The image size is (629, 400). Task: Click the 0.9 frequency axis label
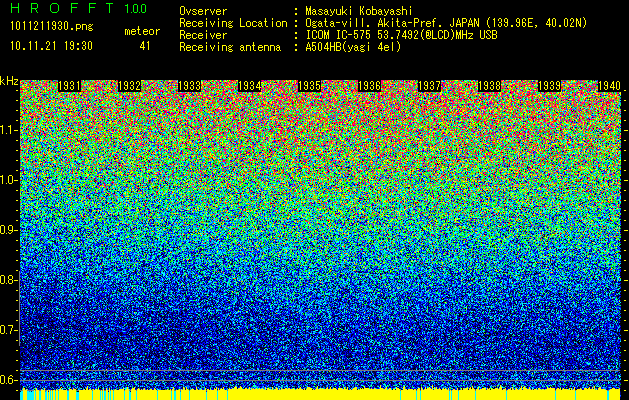tap(9, 230)
